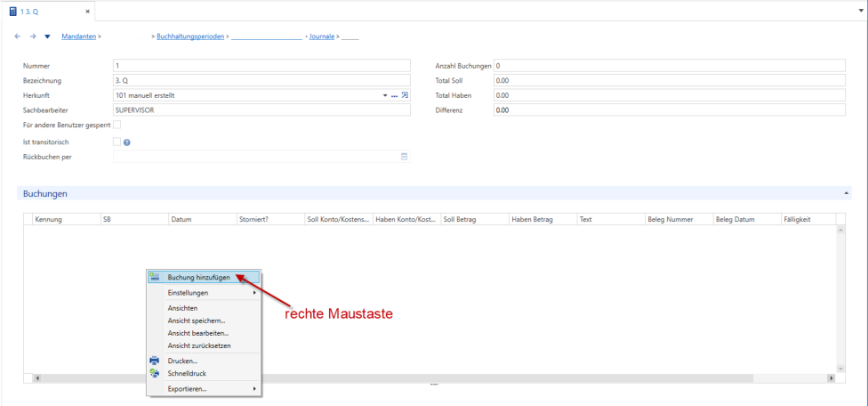Click into the Nummer field

click(x=261, y=66)
